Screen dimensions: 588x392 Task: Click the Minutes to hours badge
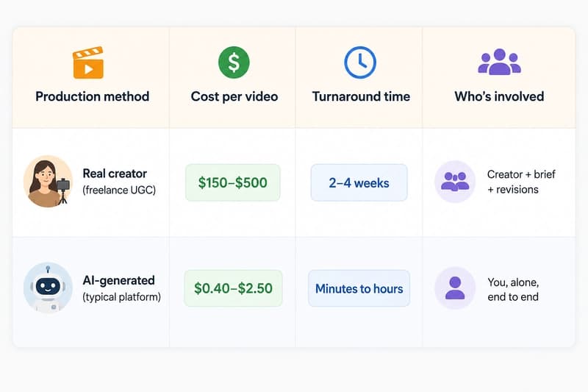point(359,288)
